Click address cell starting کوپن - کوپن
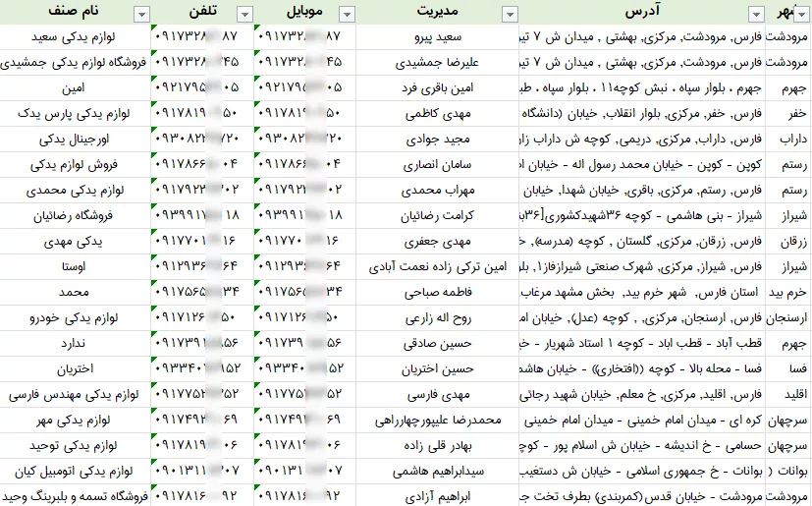This screenshot has height=506, width=812. (x=643, y=164)
